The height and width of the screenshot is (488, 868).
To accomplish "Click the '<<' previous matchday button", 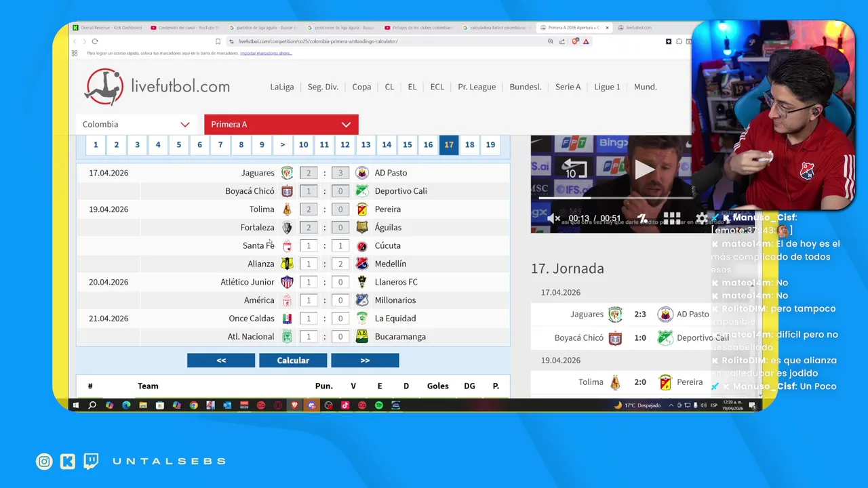I will pos(221,361).
